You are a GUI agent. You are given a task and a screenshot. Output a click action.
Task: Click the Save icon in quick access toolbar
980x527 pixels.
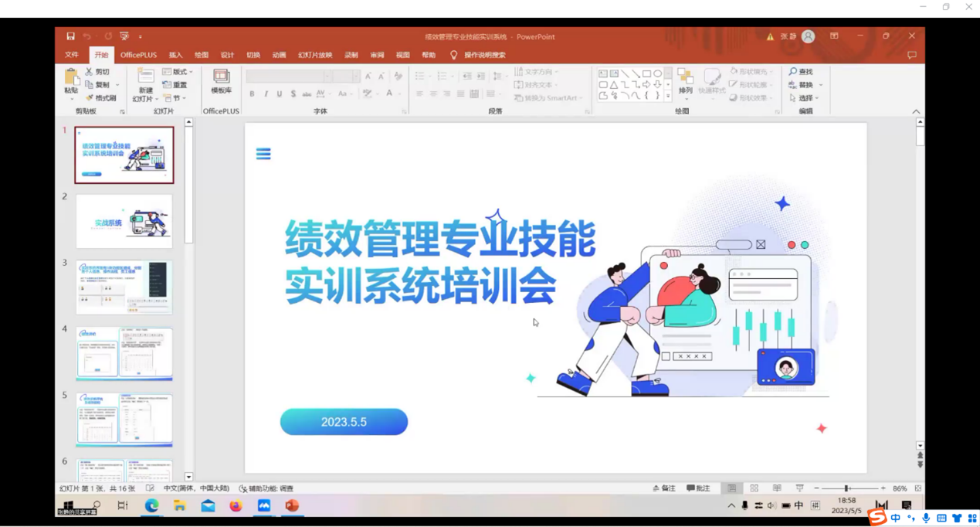[70, 36]
